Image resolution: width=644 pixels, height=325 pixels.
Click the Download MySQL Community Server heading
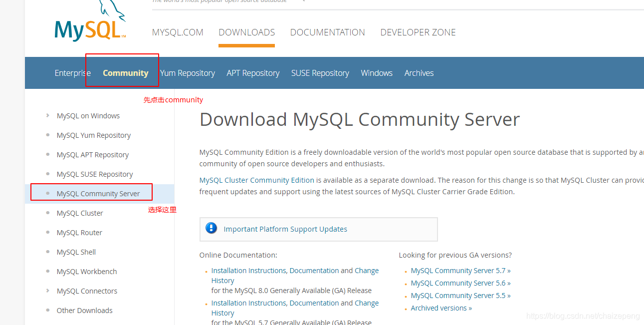360,120
